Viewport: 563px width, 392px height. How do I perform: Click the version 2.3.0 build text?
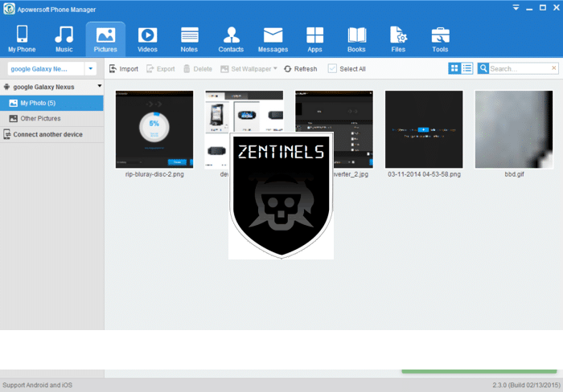(x=526, y=386)
